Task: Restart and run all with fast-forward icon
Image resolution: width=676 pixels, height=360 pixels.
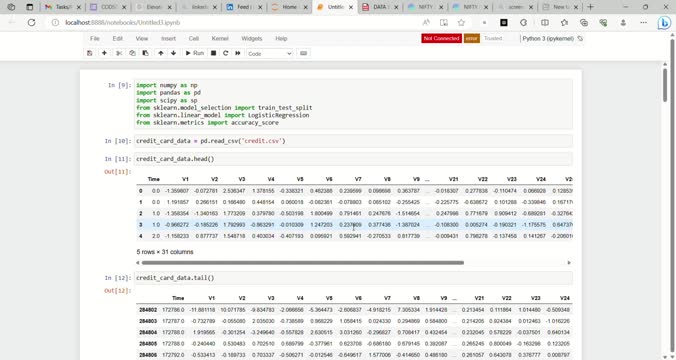Action: coord(238,53)
